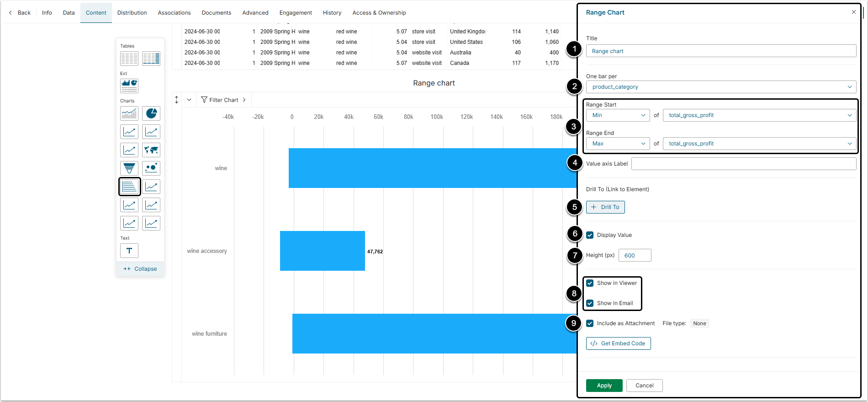This screenshot has width=868, height=402.
Task: Choose the funnel chart type
Action: coord(129,168)
